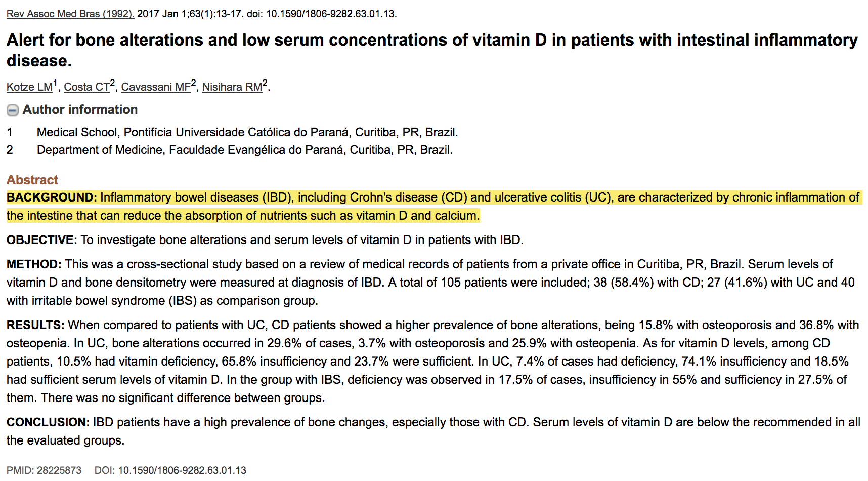Open author Nisihara RM link
Screen dimensions: 868x481
click(233, 87)
